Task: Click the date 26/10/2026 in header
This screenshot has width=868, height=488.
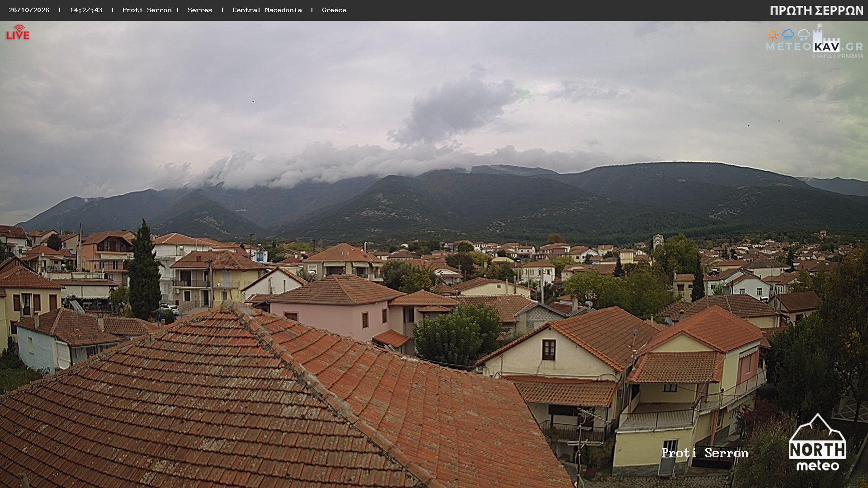Action: pos(29,10)
